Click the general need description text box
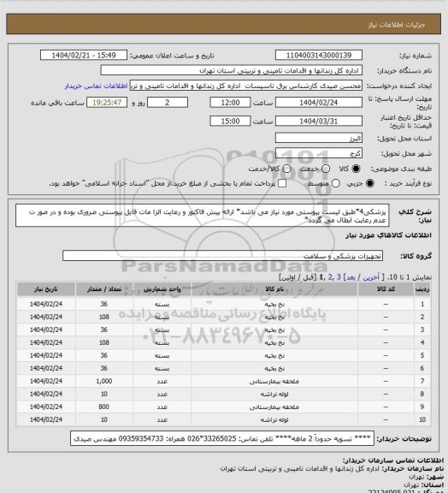Screen dimensions: 448x493 tap(203, 216)
